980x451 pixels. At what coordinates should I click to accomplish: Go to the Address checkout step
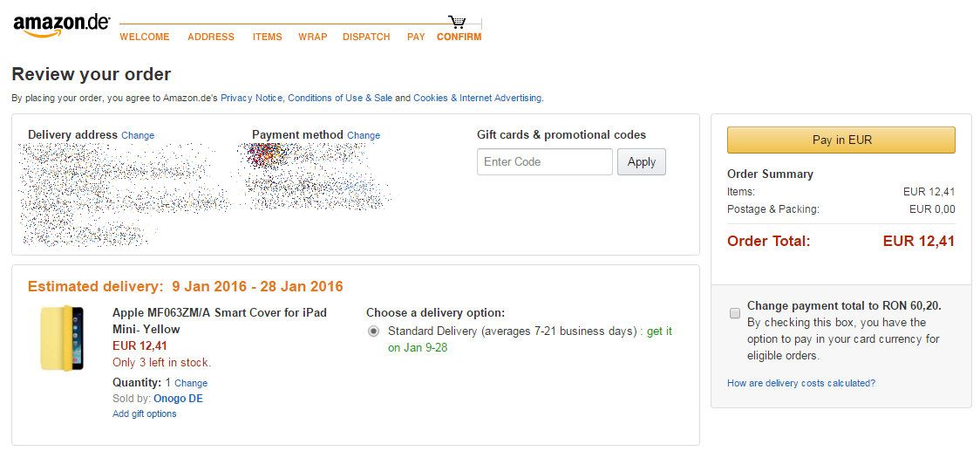(211, 37)
